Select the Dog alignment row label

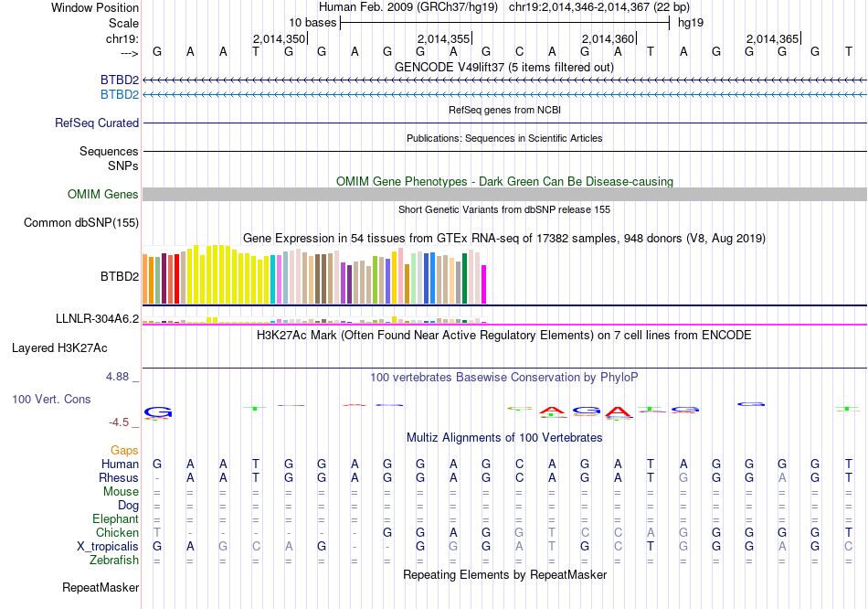click(x=128, y=506)
